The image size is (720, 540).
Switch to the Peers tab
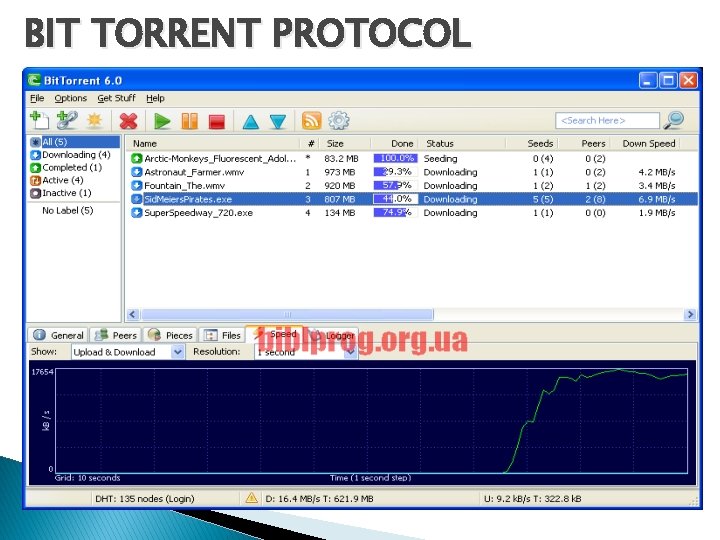(115, 335)
